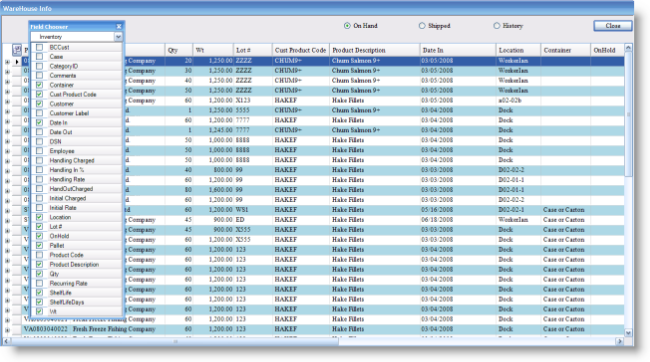Sort by the Wt column header
650x362 pixels.
pos(213,50)
